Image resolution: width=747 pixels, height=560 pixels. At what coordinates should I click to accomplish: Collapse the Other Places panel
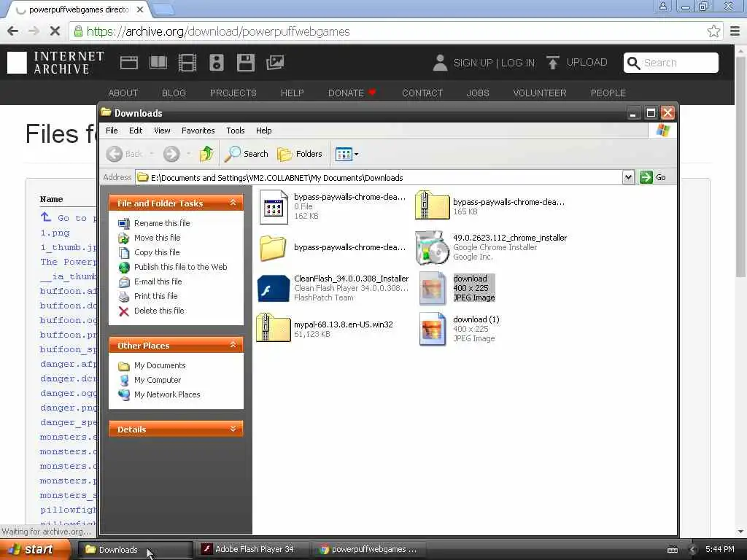pos(233,345)
